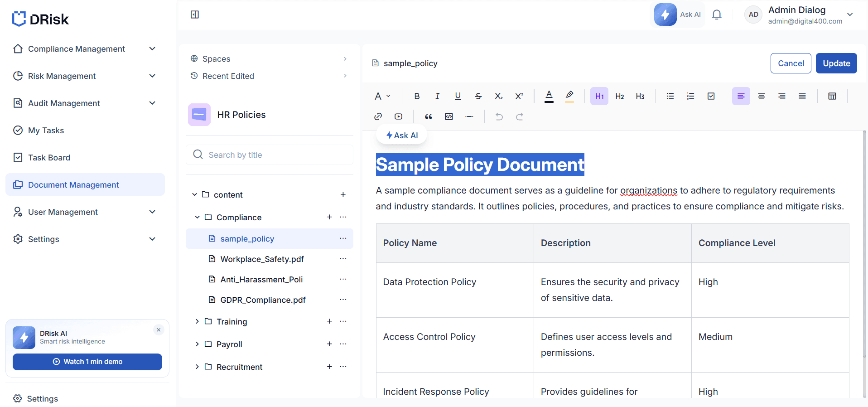Click the floating Ask AI pill
Image resolution: width=868 pixels, height=407 pixels.
click(x=402, y=135)
